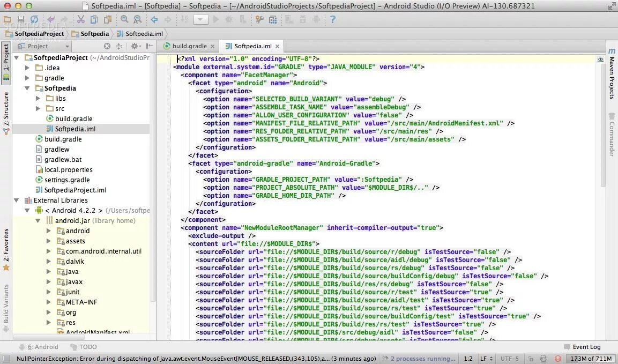
Task: Collapse the Softpedia module folder
Action: [x=27, y=88]
